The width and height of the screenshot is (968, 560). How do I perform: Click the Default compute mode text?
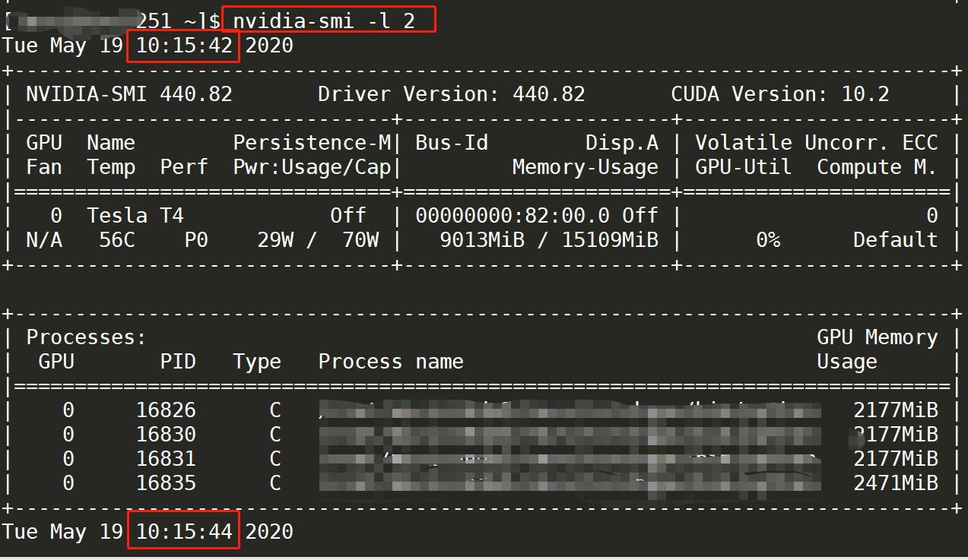(894, 239)
